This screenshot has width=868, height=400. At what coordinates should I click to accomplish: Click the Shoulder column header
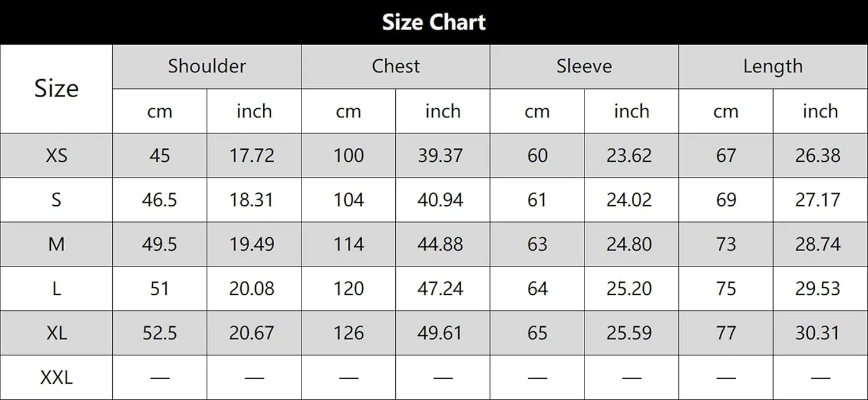[207, 66]
